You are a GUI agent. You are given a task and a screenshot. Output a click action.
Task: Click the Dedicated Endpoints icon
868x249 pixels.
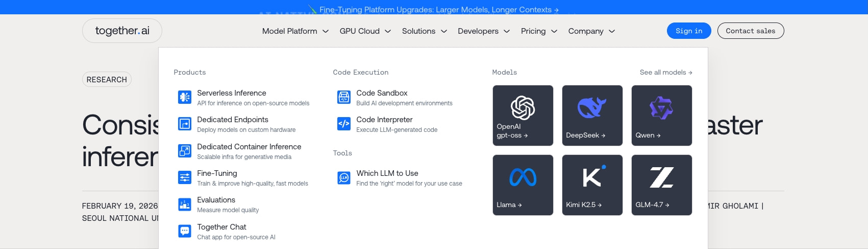184,124
